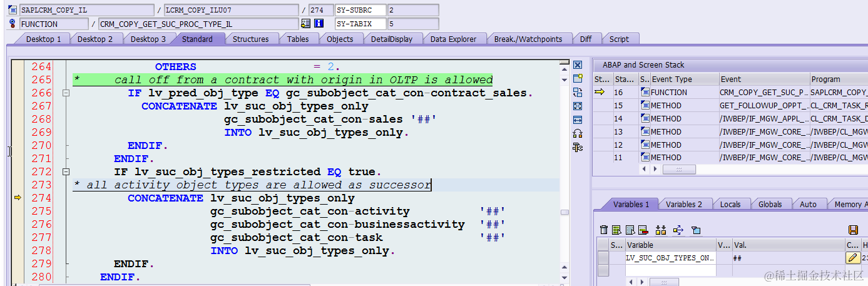Click the gray list icon in Variables toolbar
The height and width of the screenshot is (286, 868).
[x=629, y=230]
